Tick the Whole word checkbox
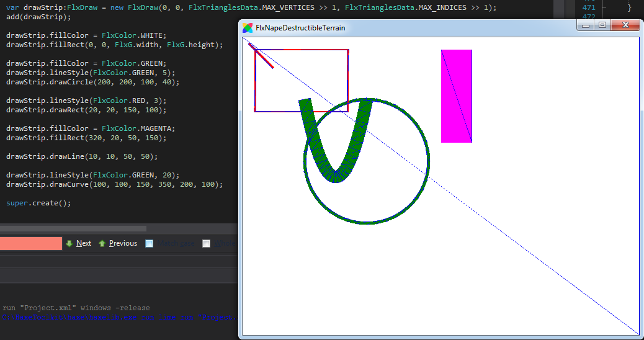Image resolution: width=644 pixels, height=340 pixels. [x=206, y=243]
